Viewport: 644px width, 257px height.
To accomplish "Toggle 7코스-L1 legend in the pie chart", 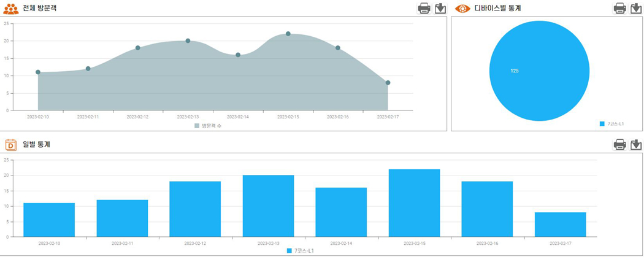I will point(611,124).
